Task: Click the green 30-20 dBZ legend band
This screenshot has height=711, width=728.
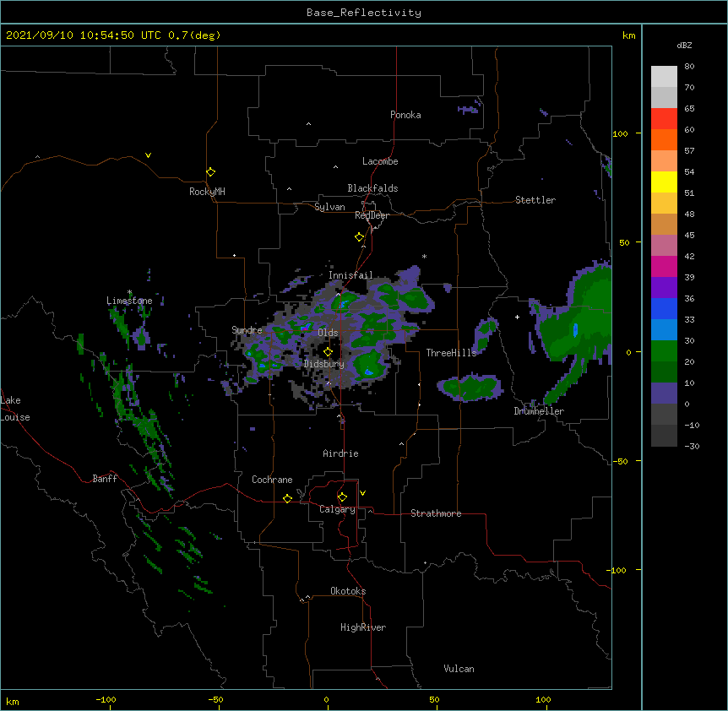Action: point(664,351)
